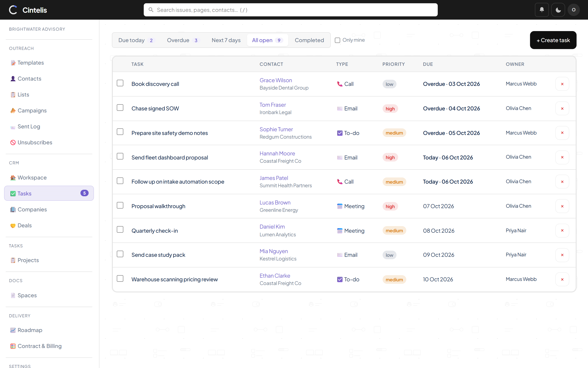
Task: Open Grace Wilson contact link
Action: pyautogui.click(x=276, y=80)
